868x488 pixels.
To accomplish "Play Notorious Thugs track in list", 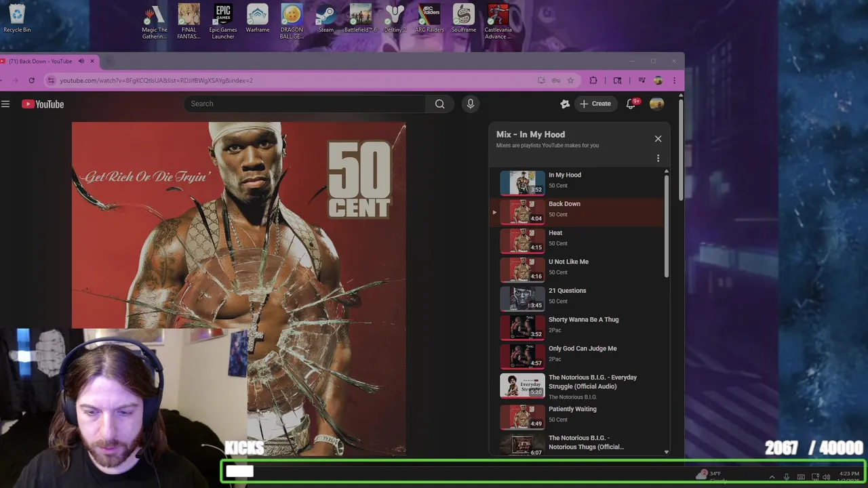I will point(576,445).
